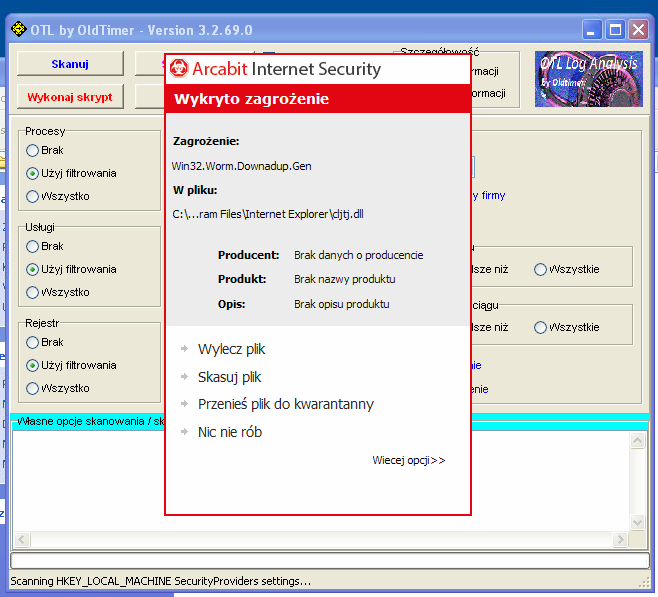Click scroll up arrow of script box

pos(637,440)
